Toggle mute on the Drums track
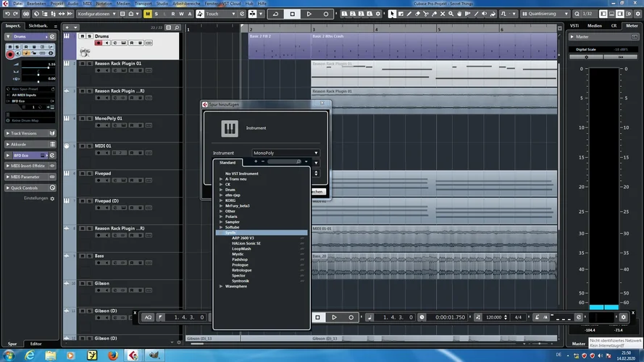Image resolution: width=644 pixels, height=362 pixels. pyautogui.click(x=81, y=36)
